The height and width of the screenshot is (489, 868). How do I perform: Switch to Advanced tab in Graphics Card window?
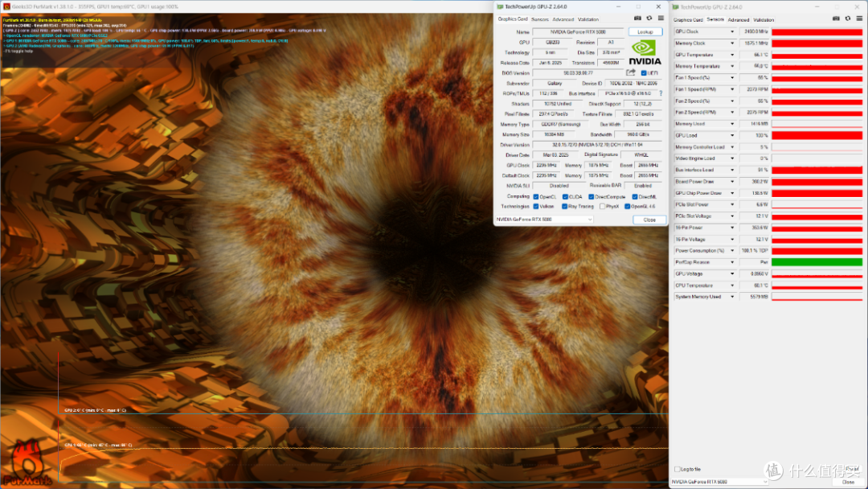point(563,19)
